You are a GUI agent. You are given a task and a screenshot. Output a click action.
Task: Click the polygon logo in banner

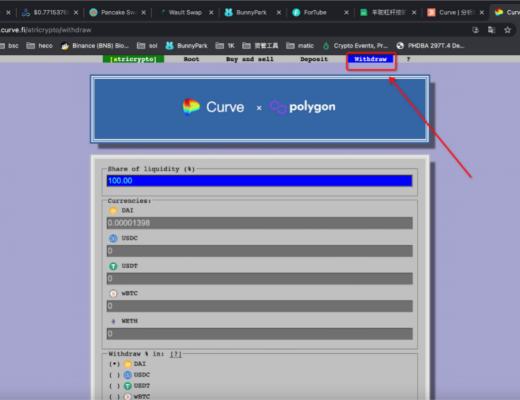[303, 107]
